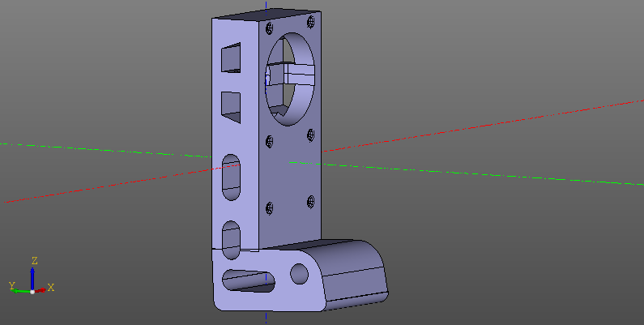Select the dark top face of the tower
The width and height of the screenshot is (644, 325).
(264, 15)
